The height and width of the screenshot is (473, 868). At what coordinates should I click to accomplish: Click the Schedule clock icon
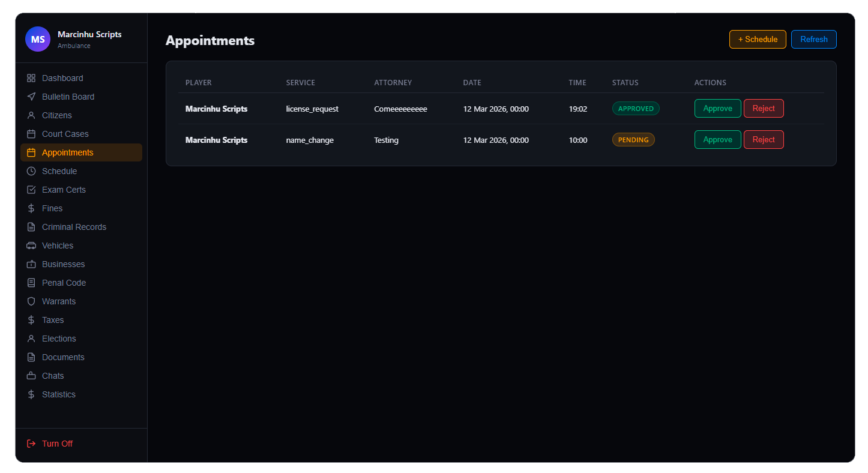tap(31, 171)
